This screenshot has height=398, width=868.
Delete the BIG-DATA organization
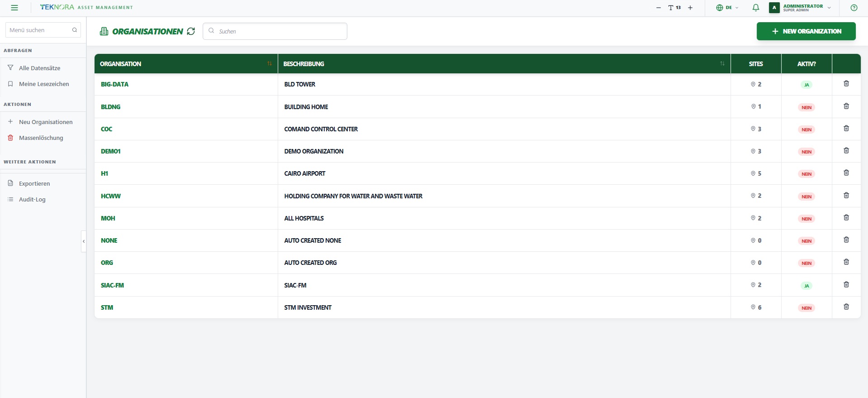tap(846, 84)
